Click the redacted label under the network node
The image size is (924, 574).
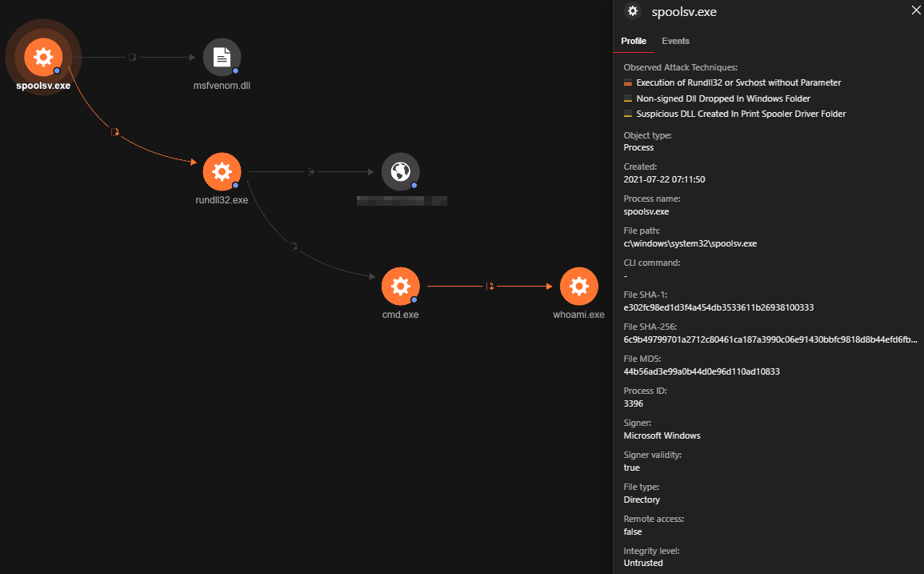pos(402,201)
